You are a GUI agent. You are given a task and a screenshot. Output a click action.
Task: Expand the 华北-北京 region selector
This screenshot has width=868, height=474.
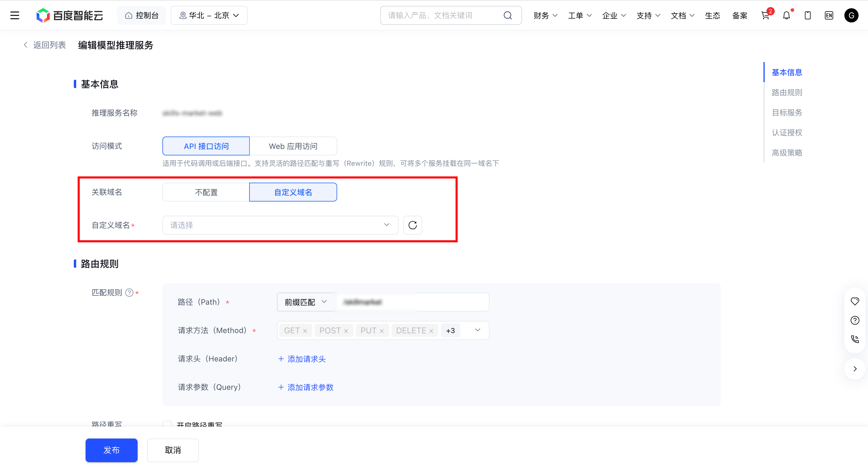(209, 16)
